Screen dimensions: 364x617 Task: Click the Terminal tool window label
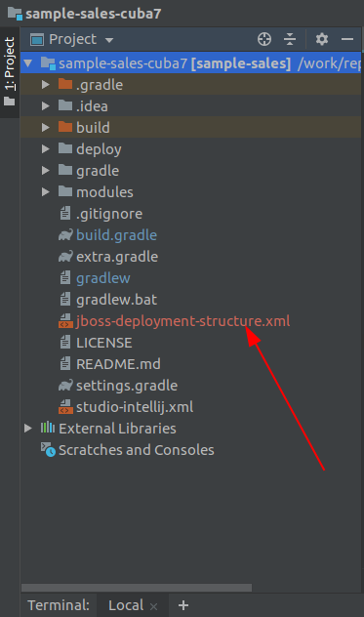pyautogui.click(x=59, y=605)
